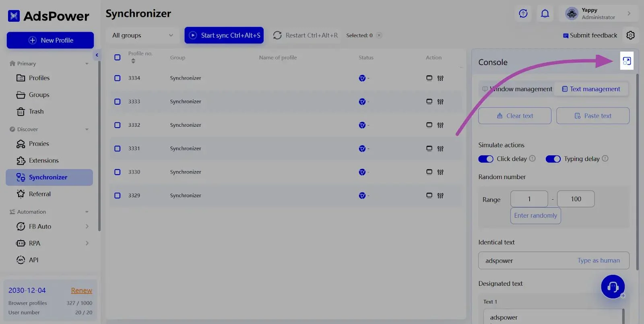The width and height of the screenshot is (644, 324).
Task: Click window icon for profile 3334
Action: tap(429, 78)
